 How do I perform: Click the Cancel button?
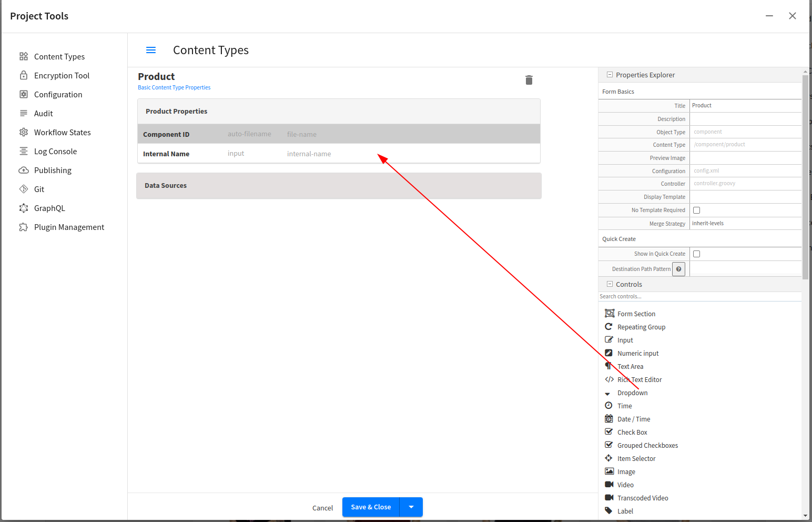(322, 508)
